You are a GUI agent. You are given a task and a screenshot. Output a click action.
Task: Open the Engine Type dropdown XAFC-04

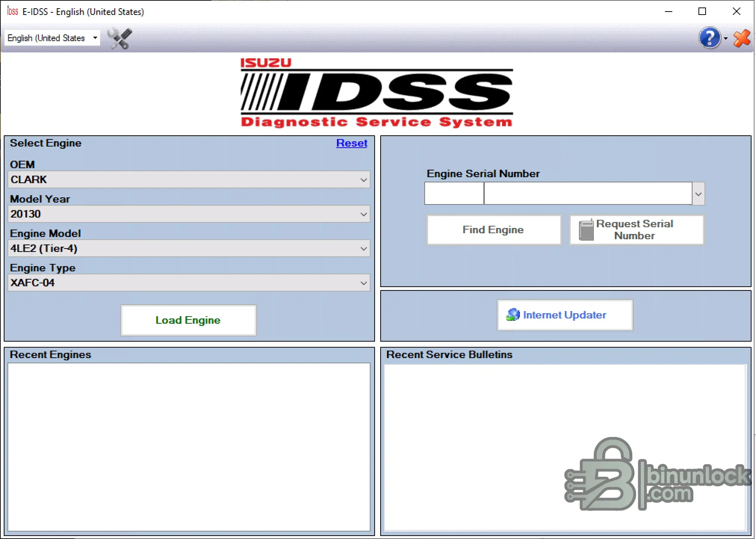coord(189,283)
